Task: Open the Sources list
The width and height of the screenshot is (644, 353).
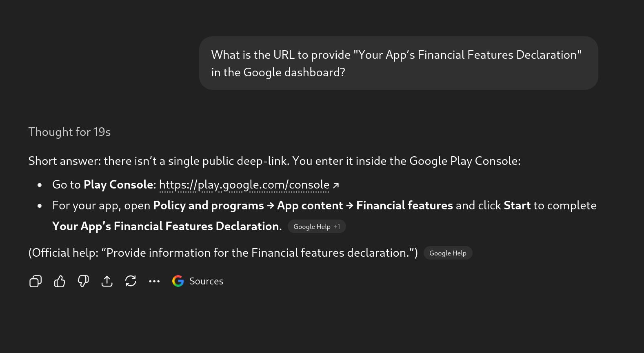Action: coord(206,281)
